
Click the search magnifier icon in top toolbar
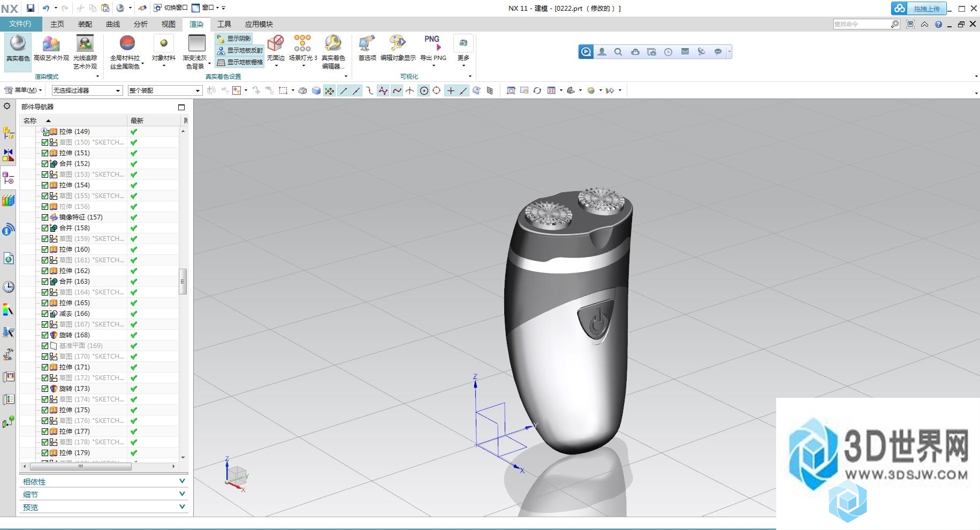click(618, 52)
